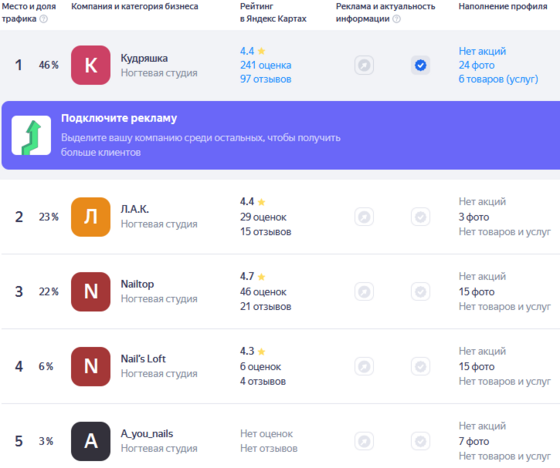Viewport: 560px width, 468px height.
Task: Click the Кудряшка pink K logo
Action: click(91, 65)
